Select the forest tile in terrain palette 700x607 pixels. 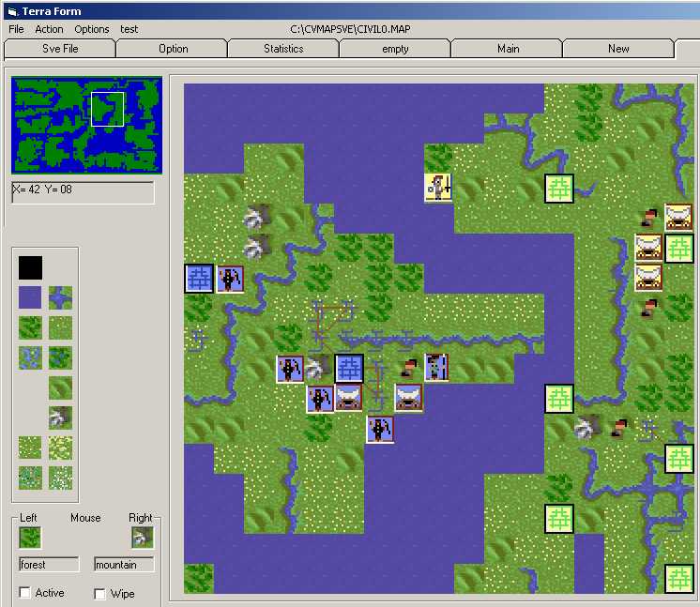(x=30, y=327)
